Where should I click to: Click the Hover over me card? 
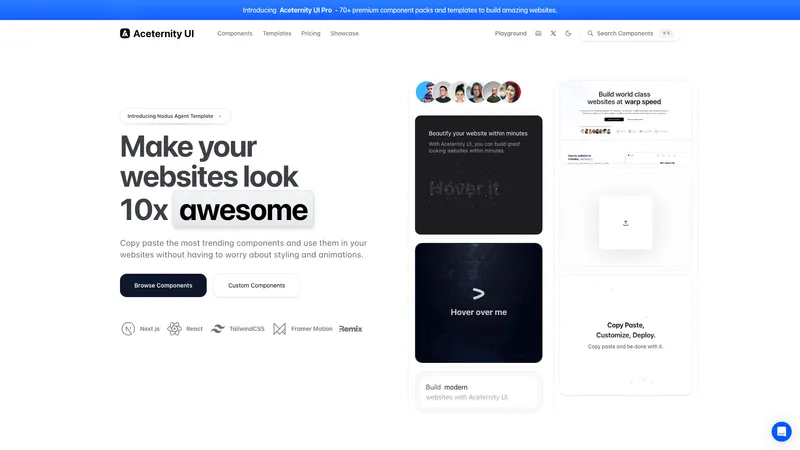pyautogui.click(x=479, y=303)
